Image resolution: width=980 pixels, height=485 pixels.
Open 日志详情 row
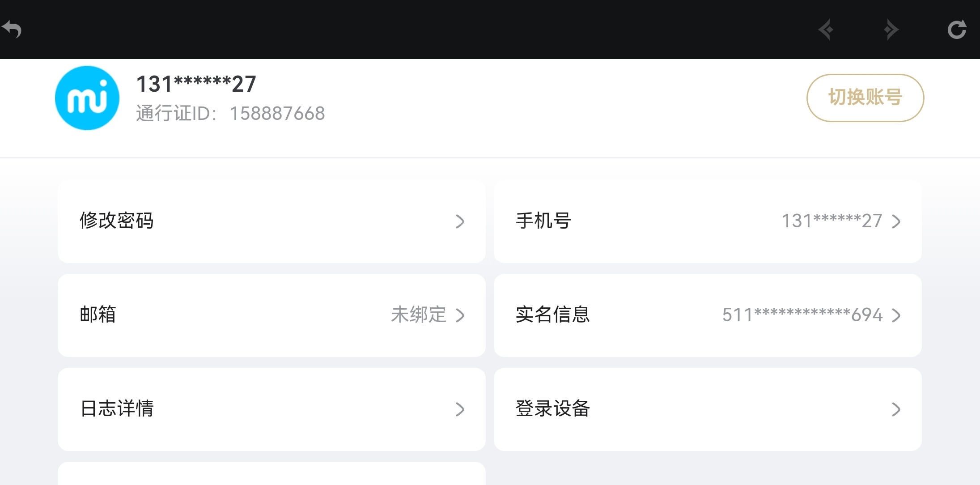[x=272, y=409]
